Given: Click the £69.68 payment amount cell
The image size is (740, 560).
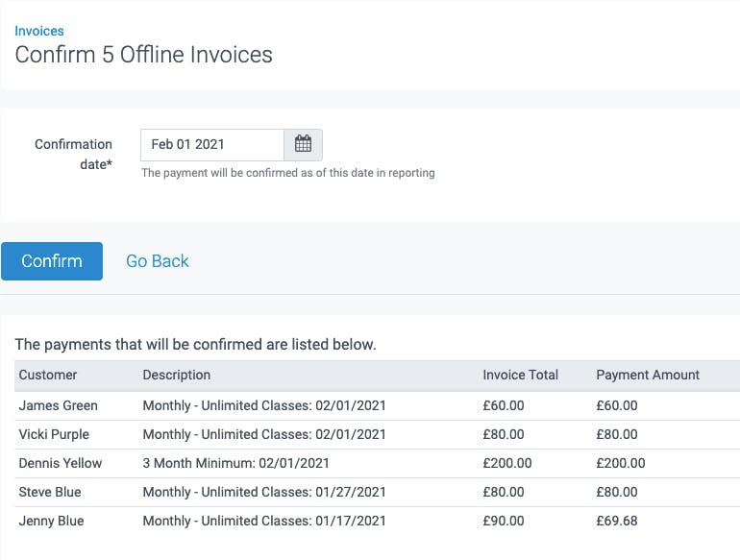Looking at the screenshot, I should tap(617, 521).
